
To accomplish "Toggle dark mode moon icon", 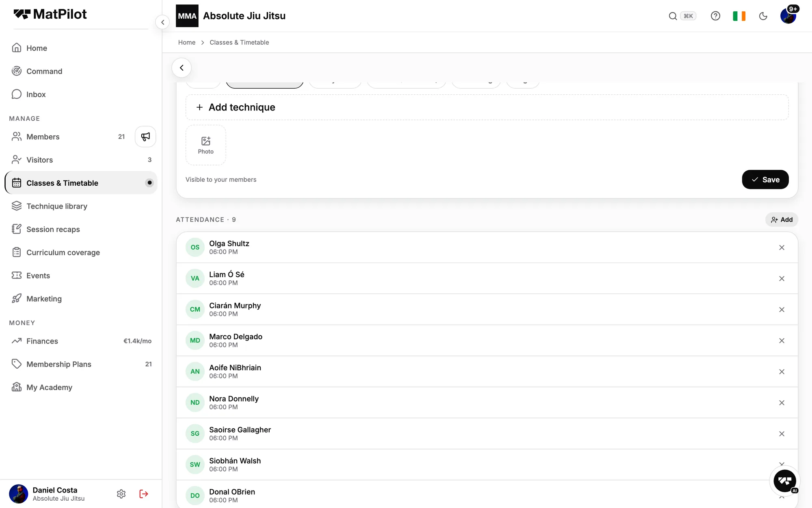I will (x=763, y=16).
